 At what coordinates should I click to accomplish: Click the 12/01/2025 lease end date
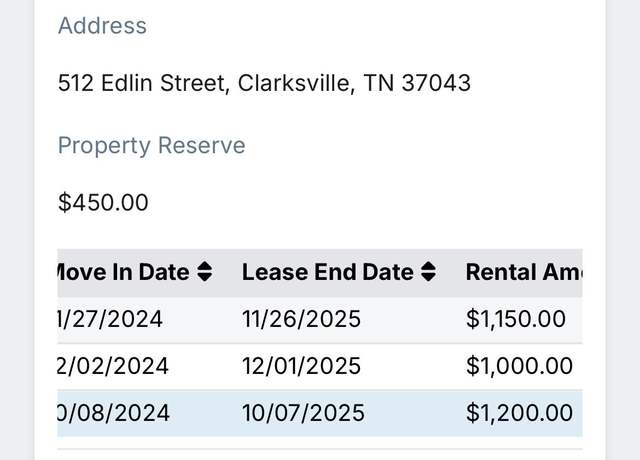(301, 366)
